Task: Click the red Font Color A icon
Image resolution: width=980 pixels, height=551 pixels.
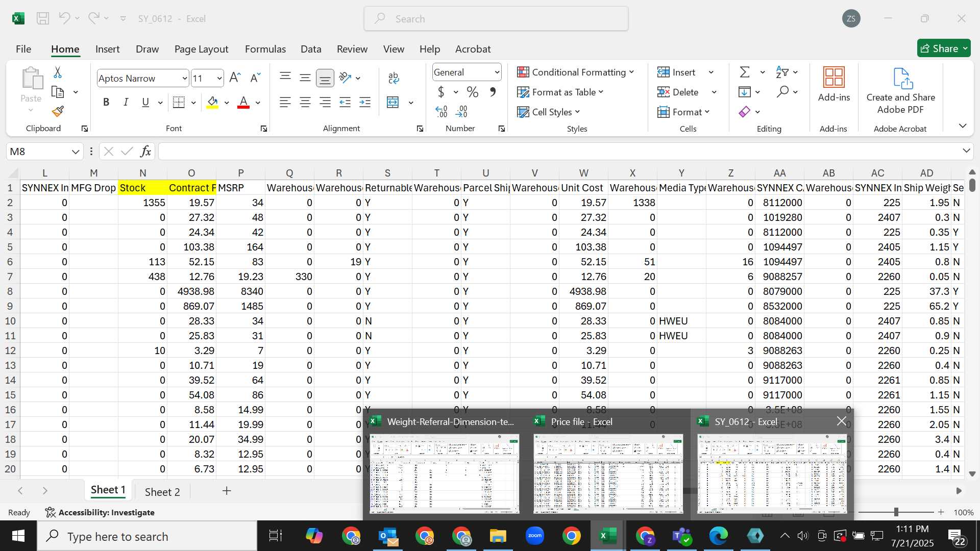Action: pyautogui.click(x=243, y=103)
